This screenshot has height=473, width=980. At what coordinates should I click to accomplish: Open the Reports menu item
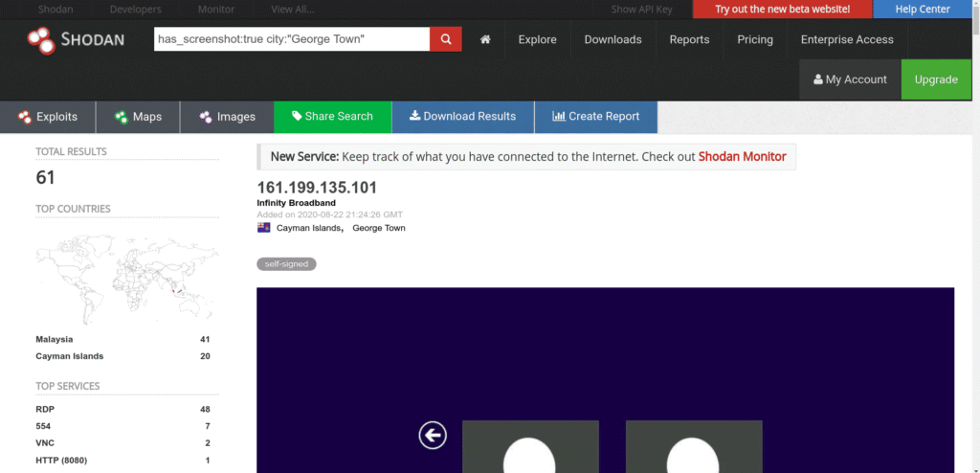[689, 39]
